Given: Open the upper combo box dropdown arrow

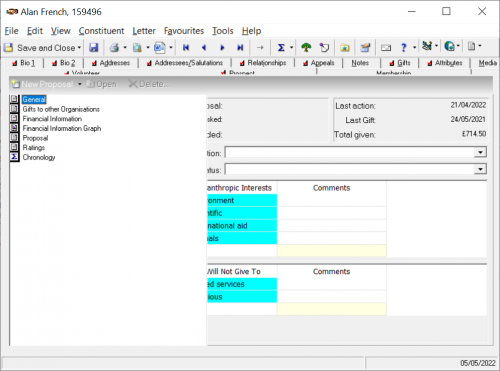Looking at the screenshot, I should pyautogui.click(x=480, y=152).
